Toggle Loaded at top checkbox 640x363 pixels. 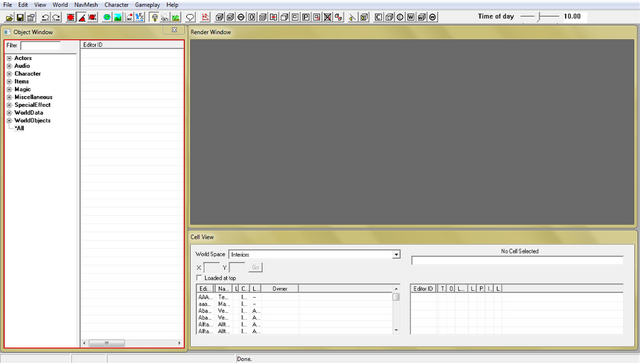199,278
